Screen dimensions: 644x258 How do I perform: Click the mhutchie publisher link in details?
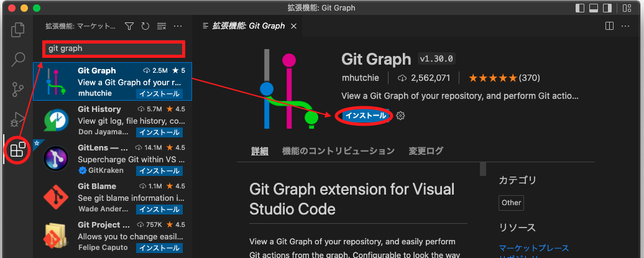click(x=360, y=78)
